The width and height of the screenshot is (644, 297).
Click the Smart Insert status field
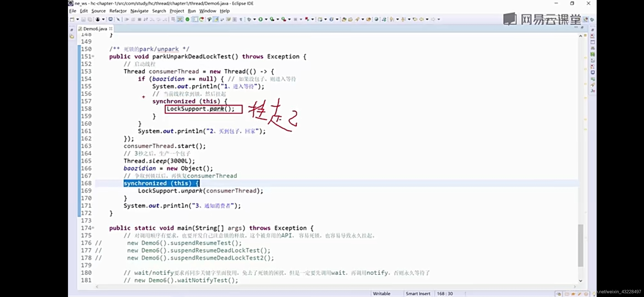point(418,293)
